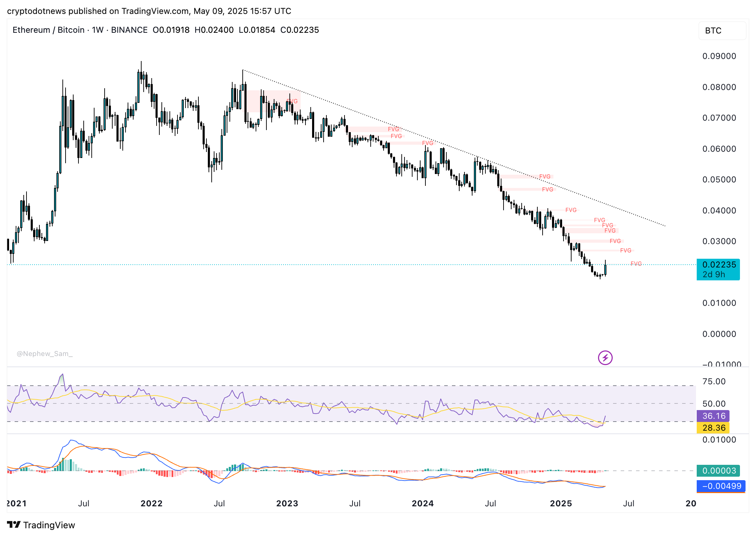Image resolution: width=756 pixels, height=537 pixels.
Task: Click the 2022 marker on time axis
Action: click(x=151, y=504)
